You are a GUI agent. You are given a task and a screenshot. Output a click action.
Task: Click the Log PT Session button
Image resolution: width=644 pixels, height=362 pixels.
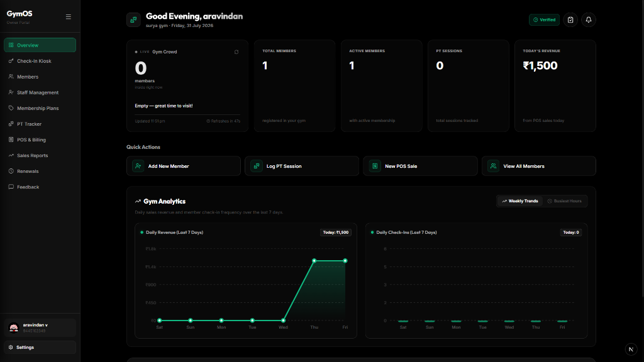click(302, 166)
